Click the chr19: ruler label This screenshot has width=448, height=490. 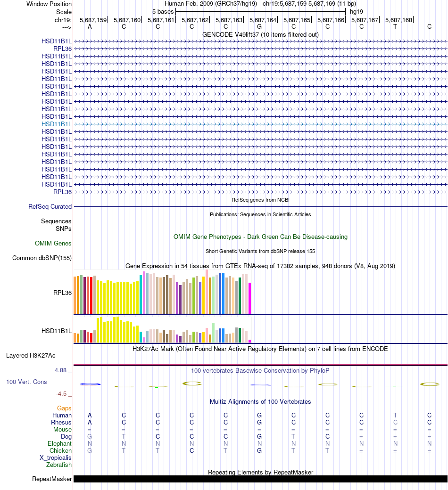(x=63, y=20)
